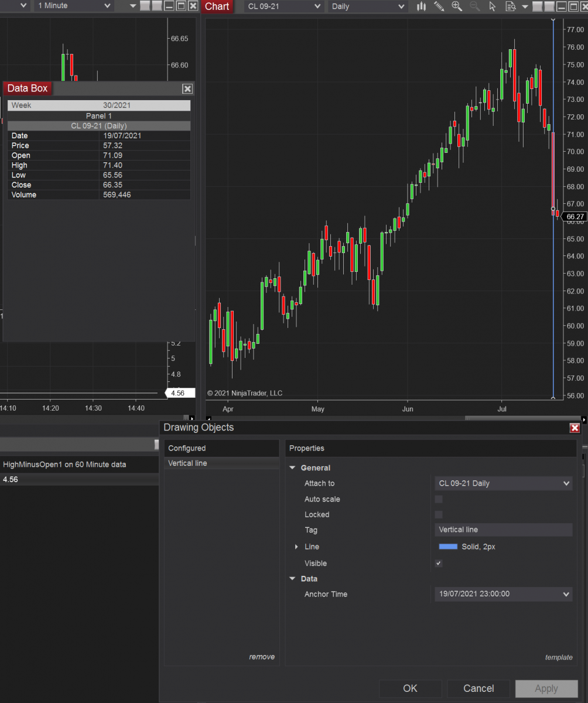
Task: Click the Price value 57.32
Action: (112, 145)
